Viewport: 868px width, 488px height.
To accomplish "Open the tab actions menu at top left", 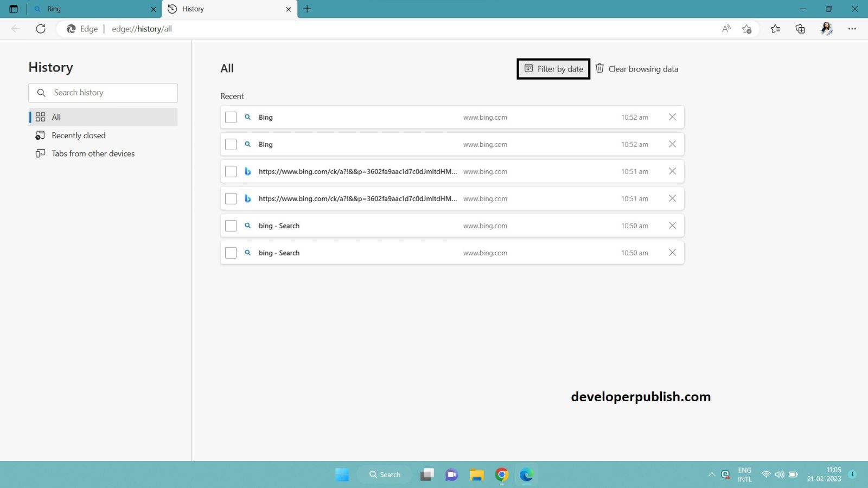I will [x=12, y=9].
